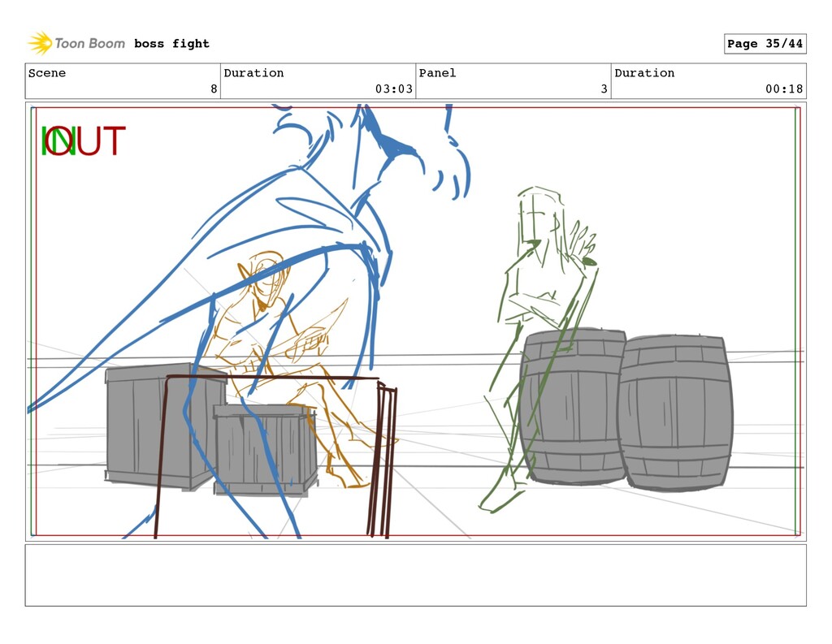This screenshot has width=832, height=644.
Task: Click the panel duration value 00:18
Action: (784, 89)
